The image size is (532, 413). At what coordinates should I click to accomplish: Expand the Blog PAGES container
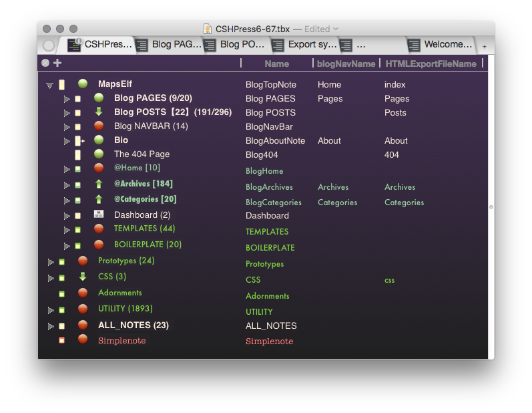coord(67,99)
